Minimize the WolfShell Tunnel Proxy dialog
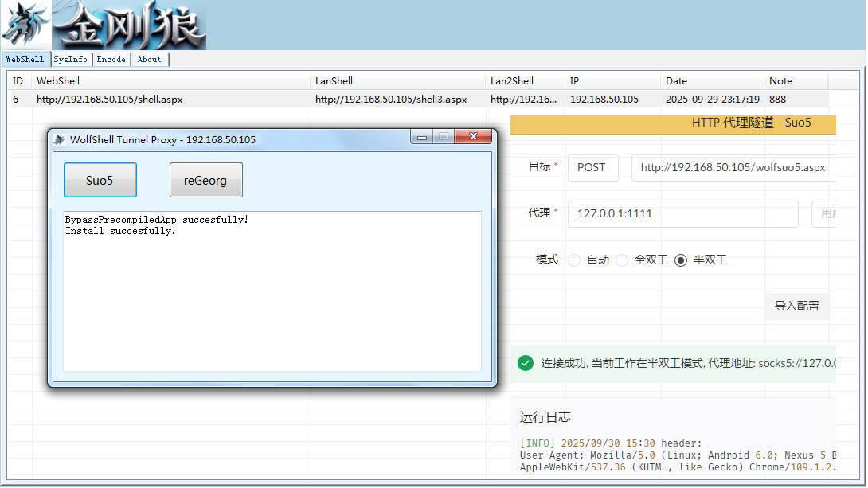Viewport: 868px width, 488px height. 422,137
